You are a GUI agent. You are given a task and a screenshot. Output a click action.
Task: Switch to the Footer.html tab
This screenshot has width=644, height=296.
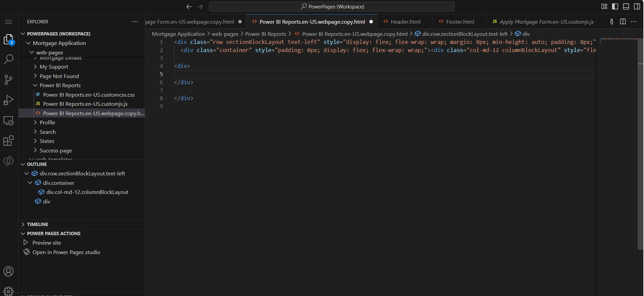coord(460,22)
